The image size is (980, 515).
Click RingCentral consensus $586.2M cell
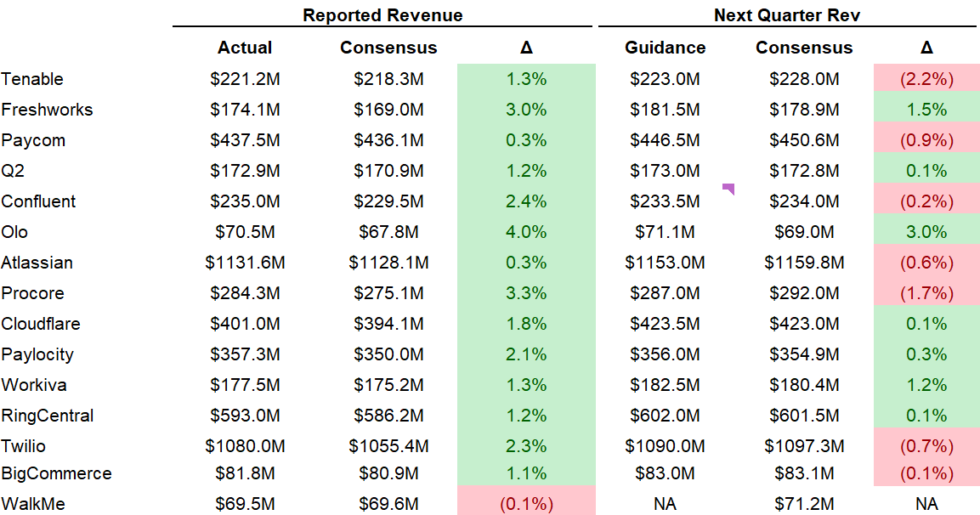(x=388, y=416)
